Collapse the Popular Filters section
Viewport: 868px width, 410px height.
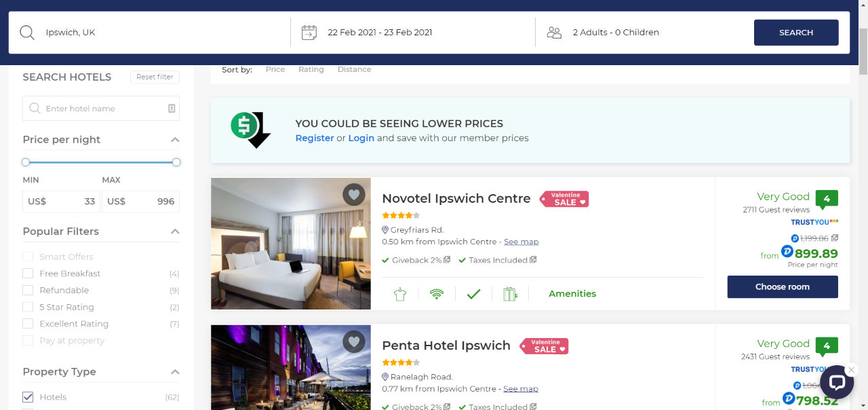[175, 231]
